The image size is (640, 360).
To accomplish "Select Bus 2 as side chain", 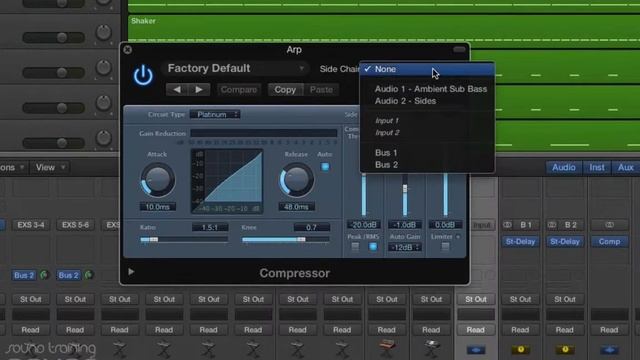I will pyautogui.click(x=386, y=164).
